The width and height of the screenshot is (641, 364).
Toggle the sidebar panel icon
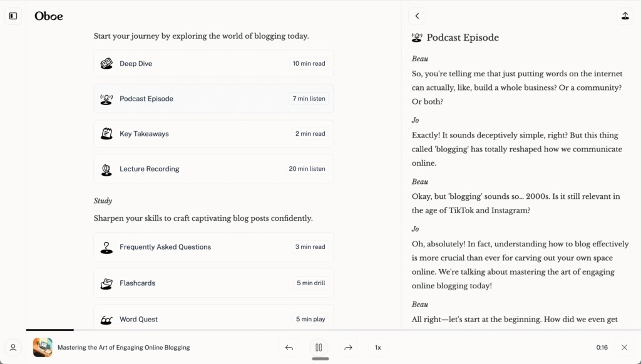point(13,16)
